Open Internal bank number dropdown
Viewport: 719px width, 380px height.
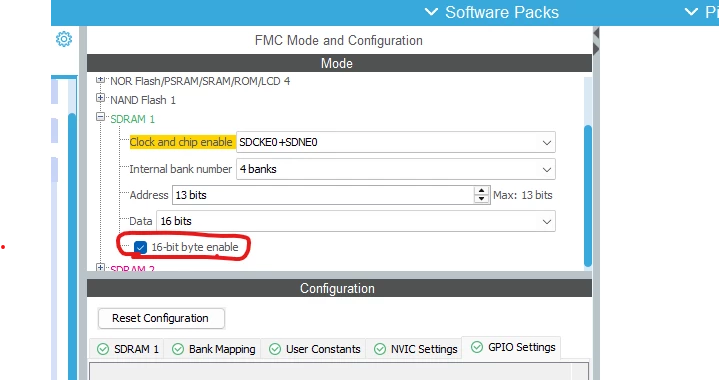[x=396, y=169]
